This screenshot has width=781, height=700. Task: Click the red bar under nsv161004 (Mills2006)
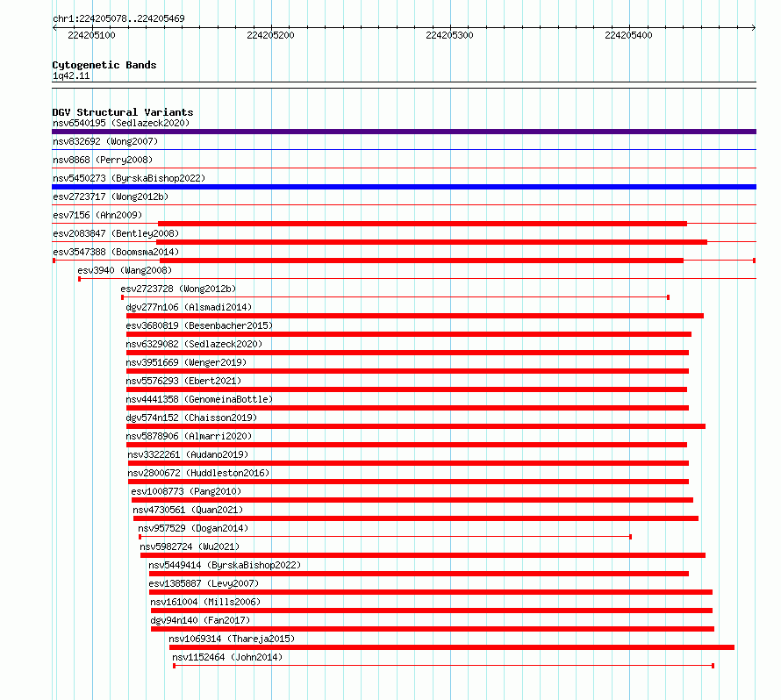[432, 611]
